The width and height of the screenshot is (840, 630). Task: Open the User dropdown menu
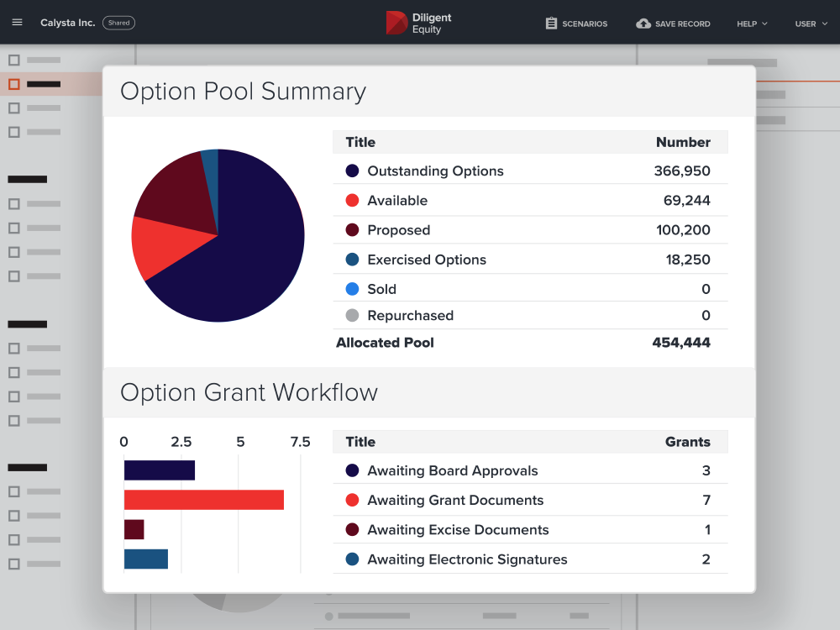[811, 24]
